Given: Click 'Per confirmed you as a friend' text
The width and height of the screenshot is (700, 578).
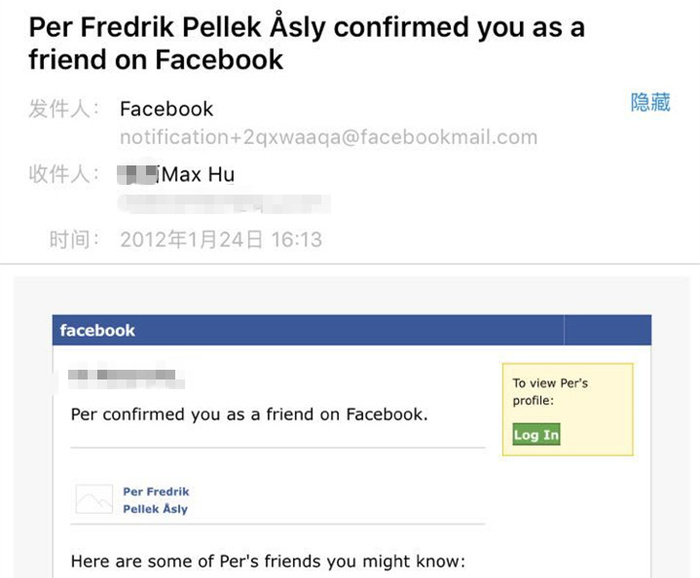Looking at the screenshot, I should [x=249, y=414].
